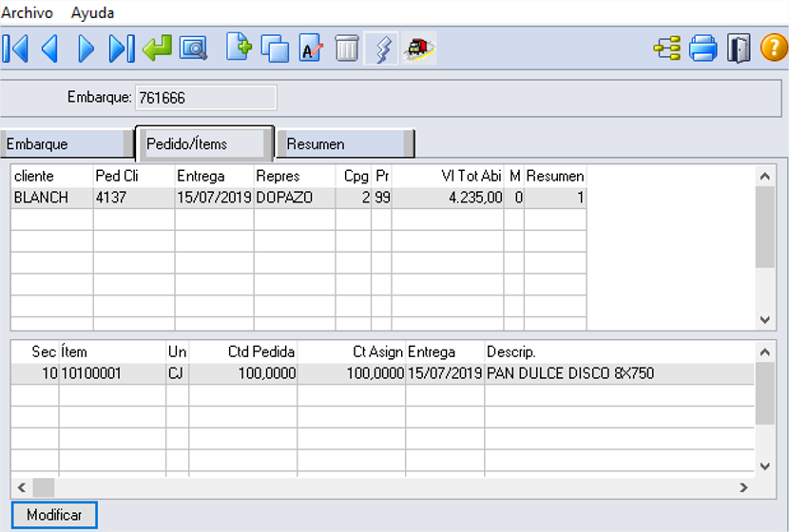Exit using the door icon

(739, 48)
